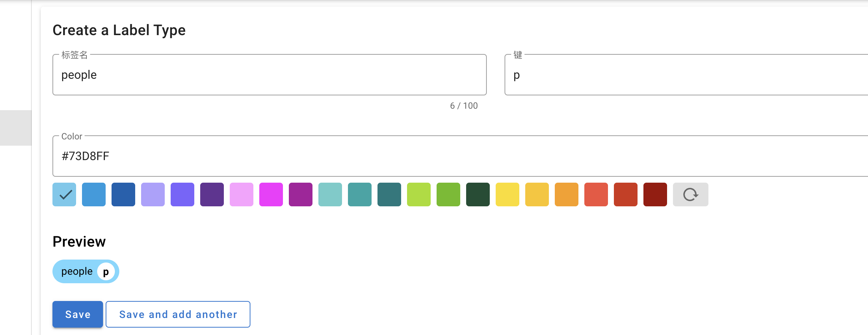Pick the medium blue color swatch

coord(94,194)
